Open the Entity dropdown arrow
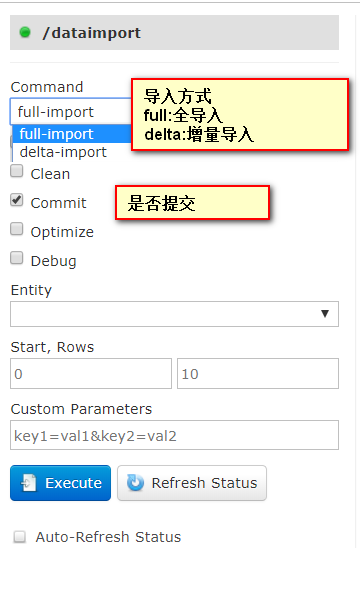The image size is (360, 603). click(325, 314)
